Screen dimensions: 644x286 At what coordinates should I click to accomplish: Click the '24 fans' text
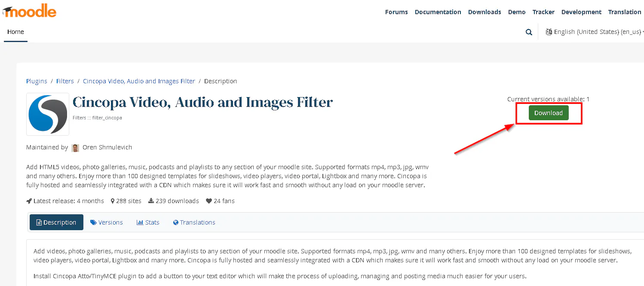coord(220,201)
